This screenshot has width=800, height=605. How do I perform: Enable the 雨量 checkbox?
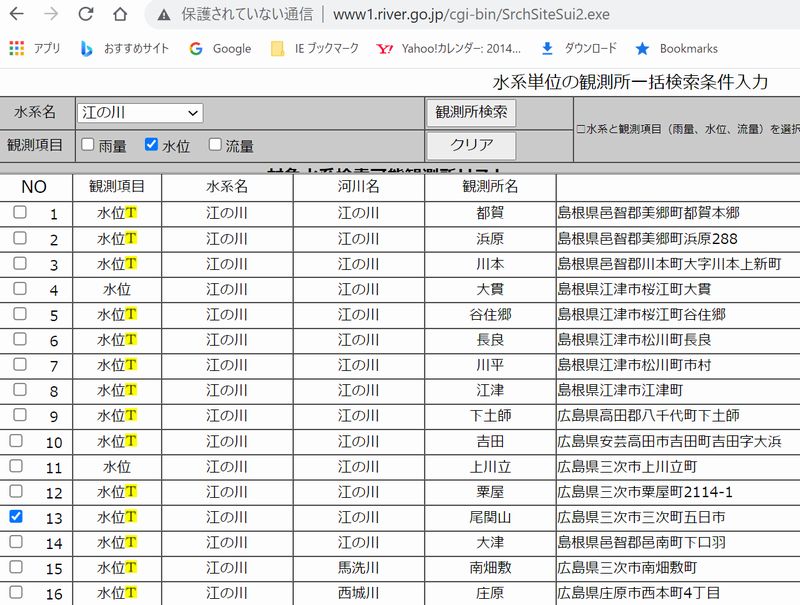(x=88, y=145)
